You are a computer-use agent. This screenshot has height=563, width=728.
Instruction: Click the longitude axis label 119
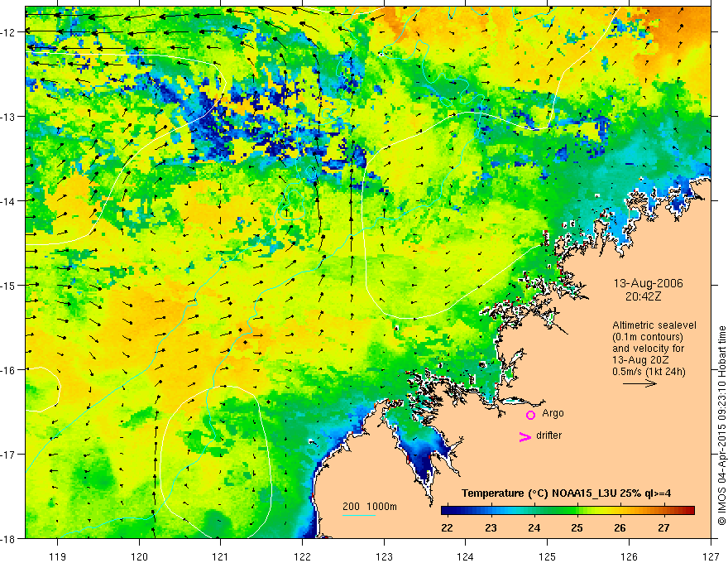click(58, 556)
